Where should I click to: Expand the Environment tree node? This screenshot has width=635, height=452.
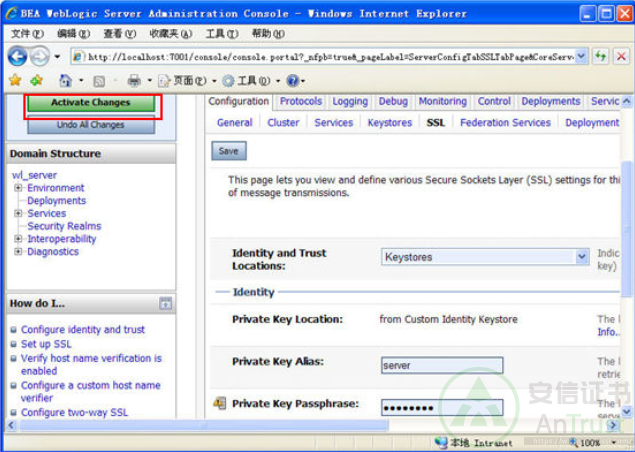18,188
